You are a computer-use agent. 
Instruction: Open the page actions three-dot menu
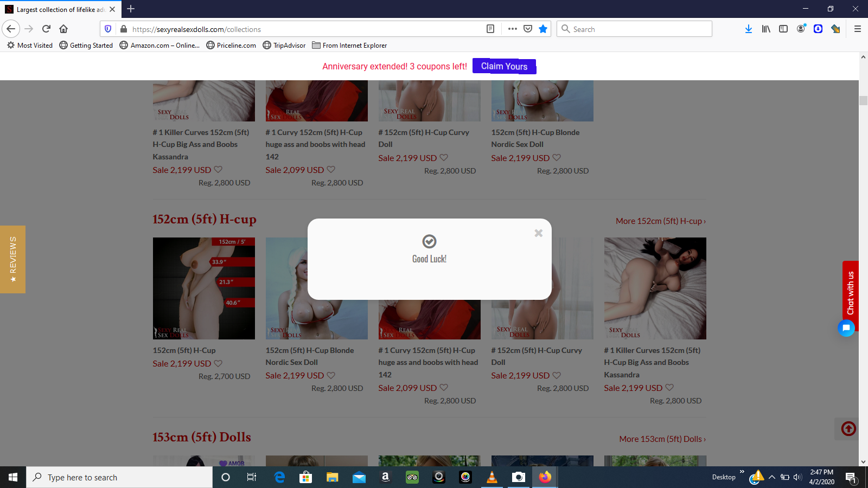pyautogui.click(x=512, y=29)
